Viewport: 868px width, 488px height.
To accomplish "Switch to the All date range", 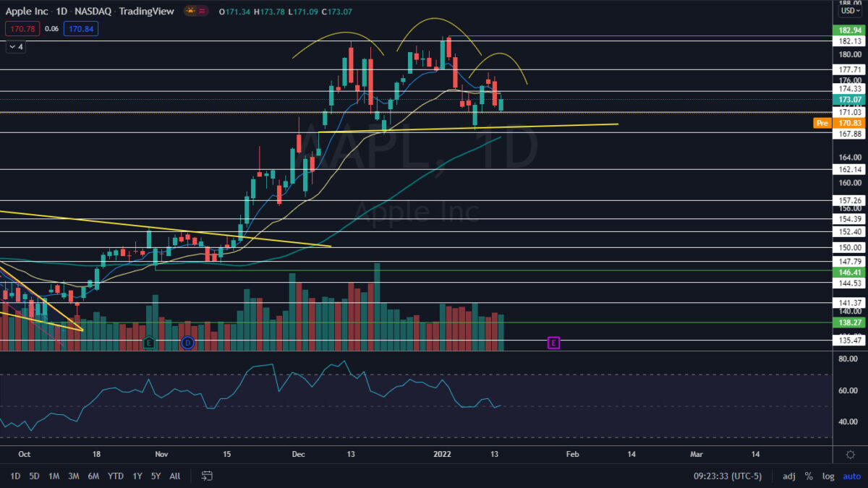I will point(174,476).
